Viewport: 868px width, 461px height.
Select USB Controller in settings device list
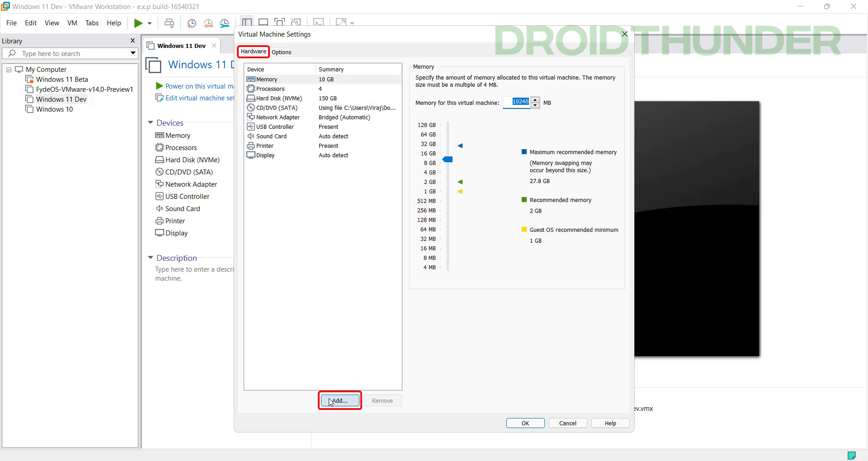tap(323, 127)
